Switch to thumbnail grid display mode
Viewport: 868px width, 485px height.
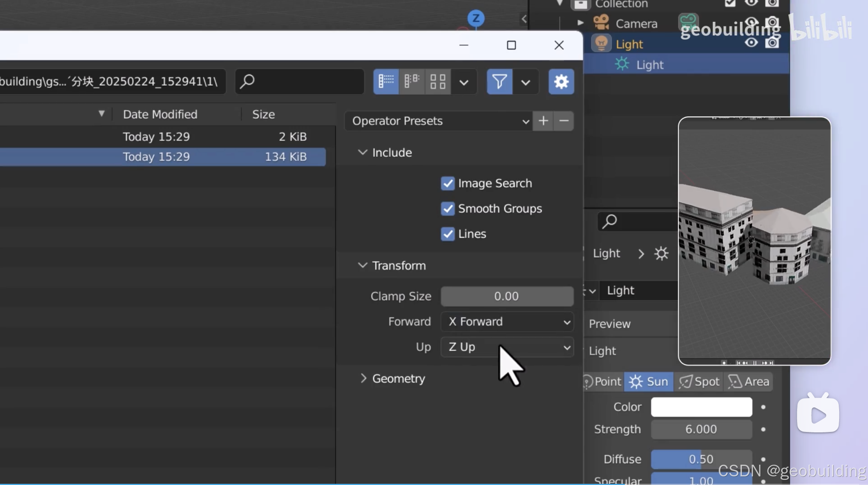pyautogui.click(x=438, y=81)
